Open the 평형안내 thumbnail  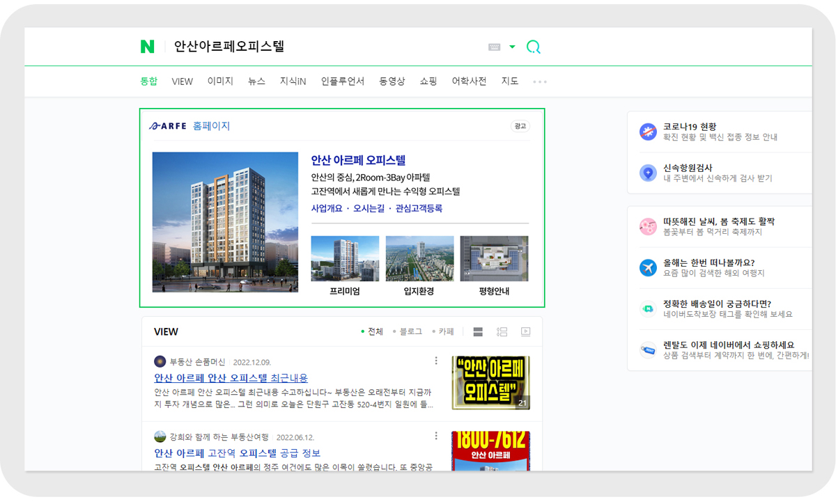coord(494,258)
